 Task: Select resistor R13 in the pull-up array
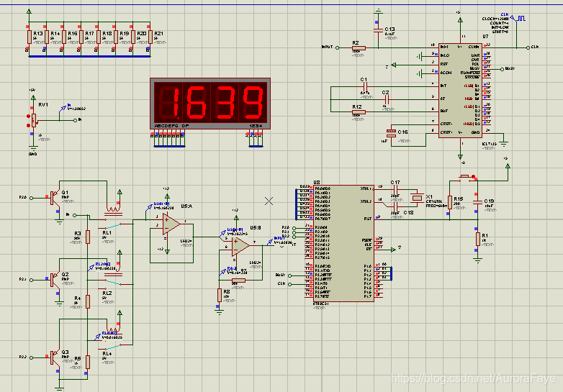(30, 37)
